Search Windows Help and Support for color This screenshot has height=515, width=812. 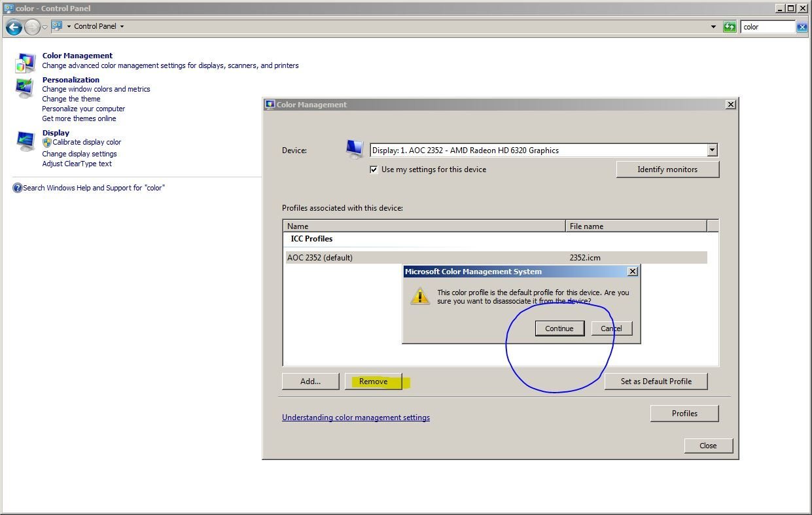tap(94, 188)
